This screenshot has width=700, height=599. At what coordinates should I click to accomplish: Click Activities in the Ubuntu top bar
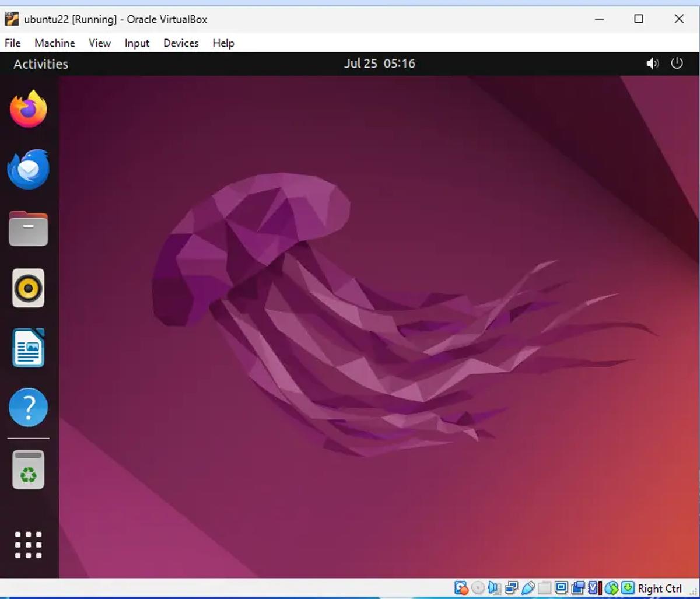(41, 64)
